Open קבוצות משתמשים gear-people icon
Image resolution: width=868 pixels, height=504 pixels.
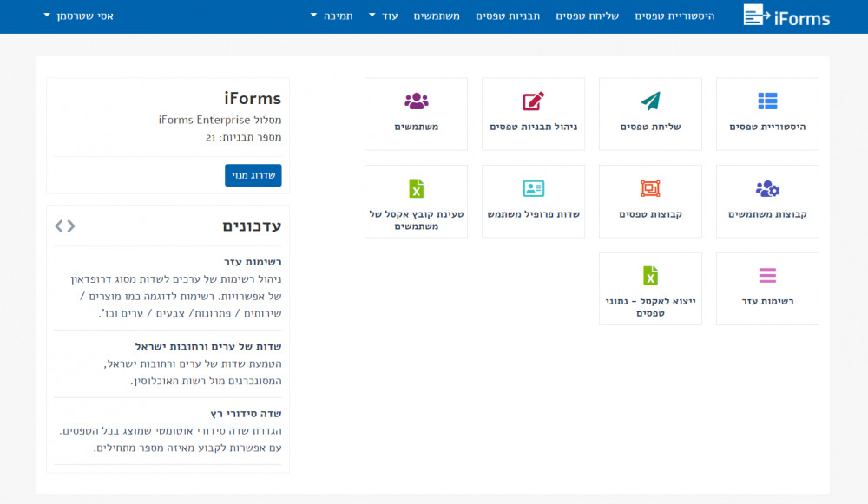click(767, 188)
